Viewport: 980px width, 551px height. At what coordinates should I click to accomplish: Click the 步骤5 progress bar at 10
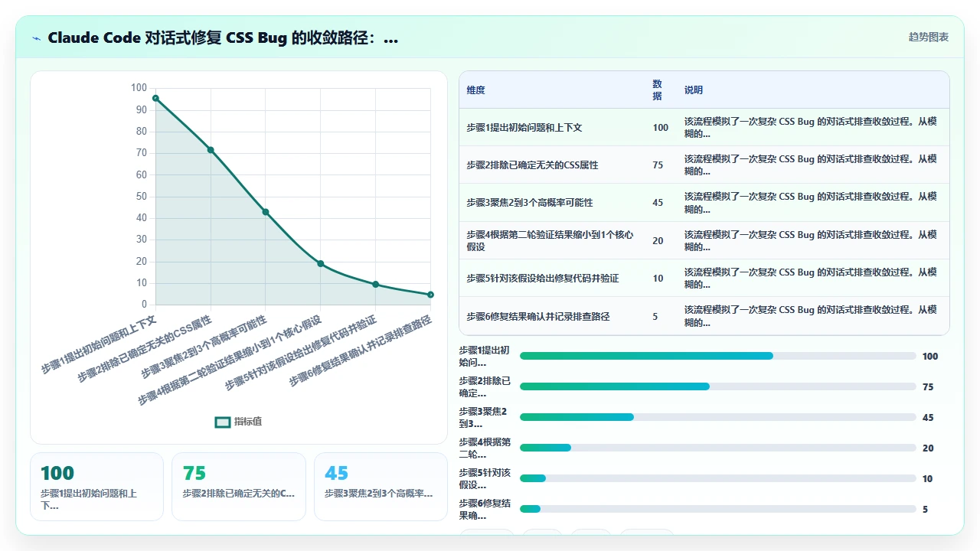coord(718,478)
